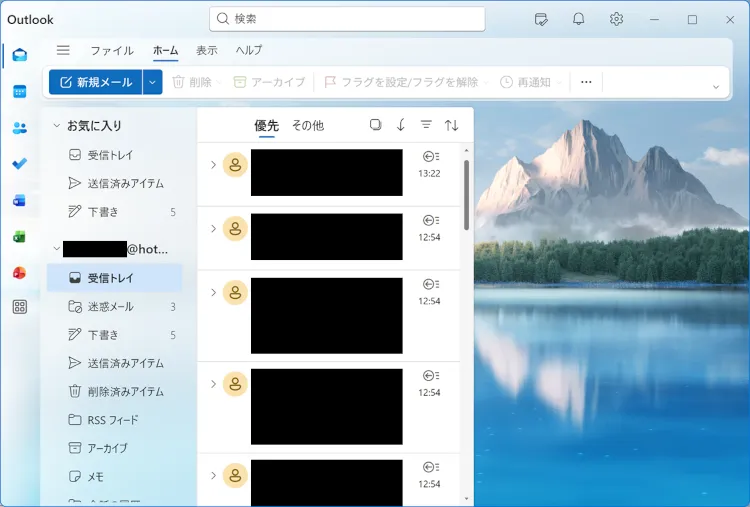Click message list scroll down arrow
This screenshot has height=507, width=750.
click(466, 499)
